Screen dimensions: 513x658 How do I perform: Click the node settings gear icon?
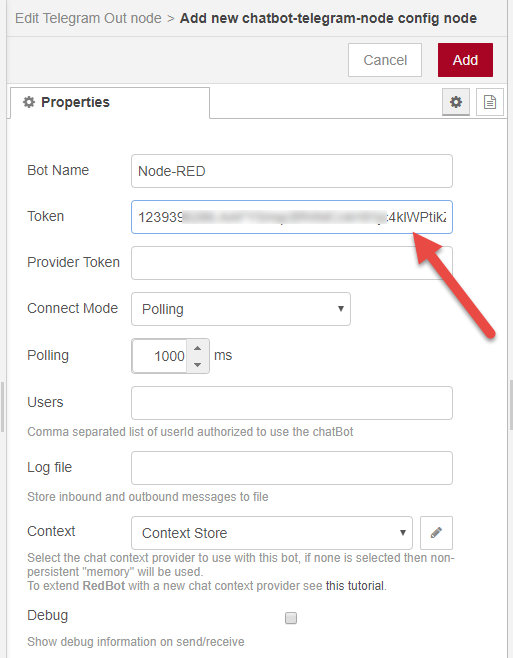pyautogui.click(x=455, y=102)
